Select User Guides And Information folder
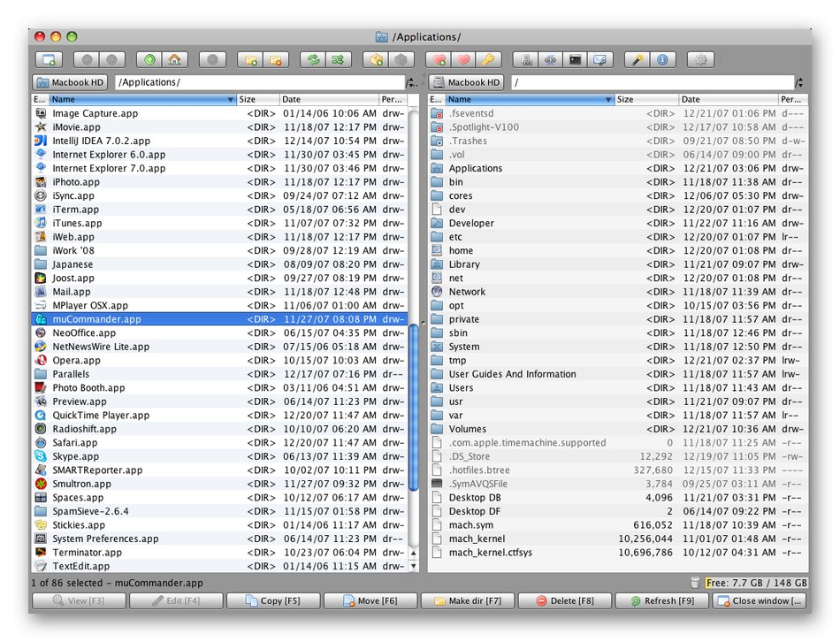840x642 pixels. (x=618, y=374)
